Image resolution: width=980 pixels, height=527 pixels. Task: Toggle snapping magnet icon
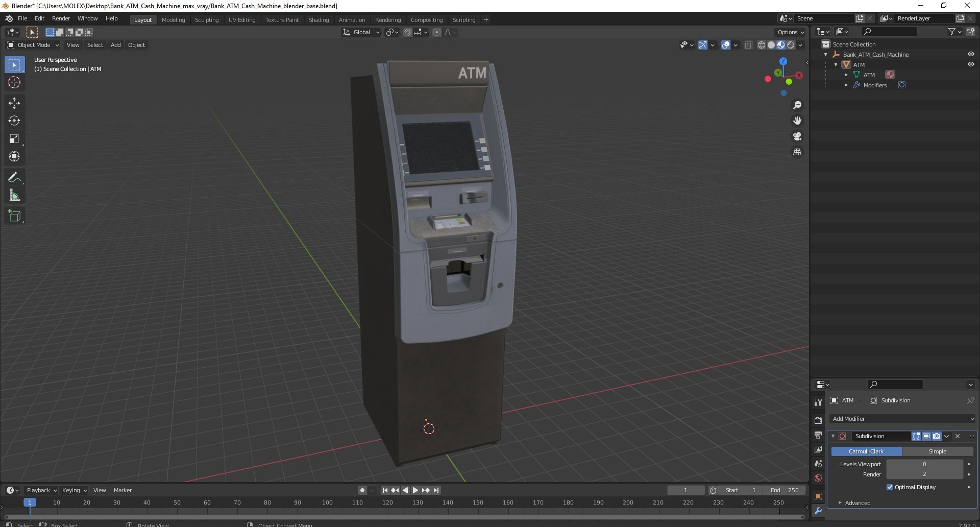(407, 32)
